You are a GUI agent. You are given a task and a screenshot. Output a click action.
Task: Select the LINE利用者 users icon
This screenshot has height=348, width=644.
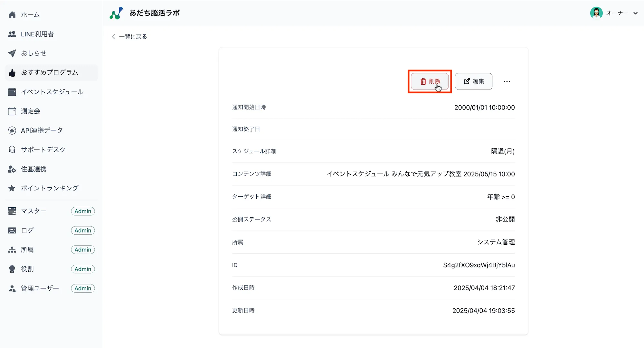pos(12,34)
